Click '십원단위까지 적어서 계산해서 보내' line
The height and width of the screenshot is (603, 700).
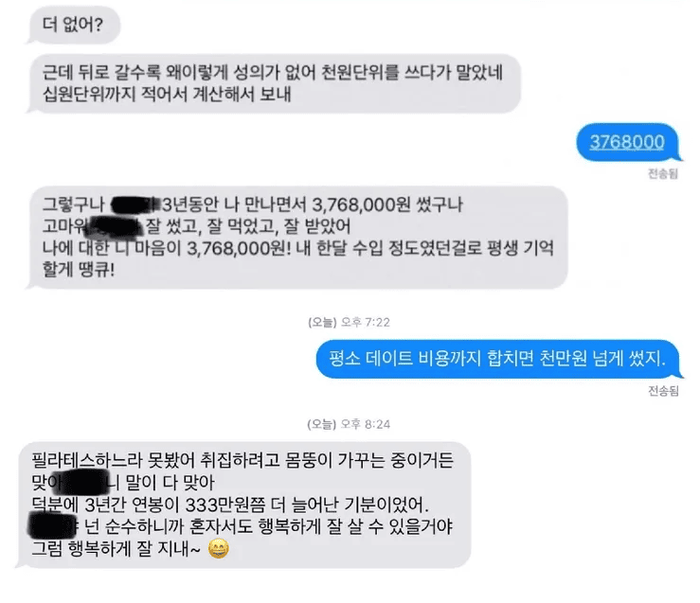coord(167,94)
